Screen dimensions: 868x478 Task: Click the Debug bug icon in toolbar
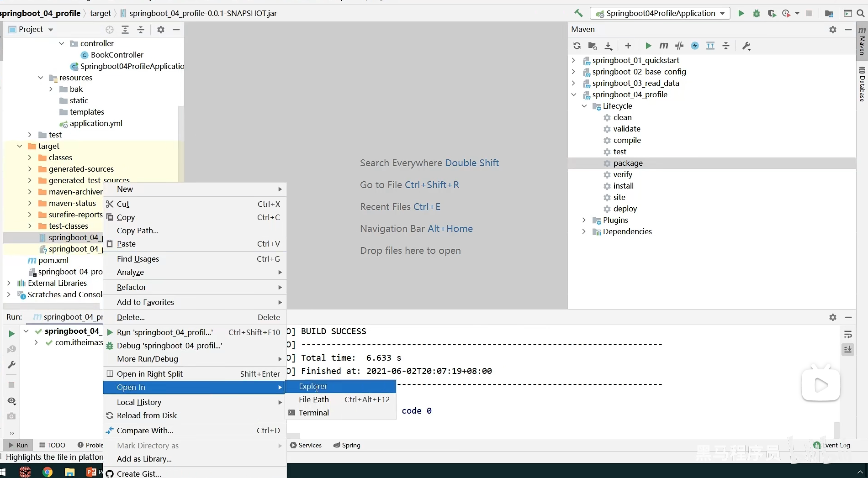coord(757,13)
